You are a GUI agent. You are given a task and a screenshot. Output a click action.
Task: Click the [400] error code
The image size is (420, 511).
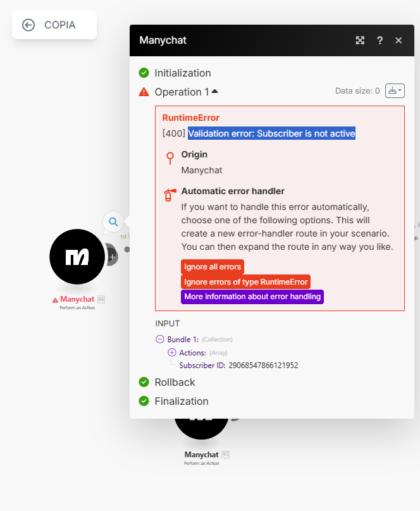[x=174, y=133]
